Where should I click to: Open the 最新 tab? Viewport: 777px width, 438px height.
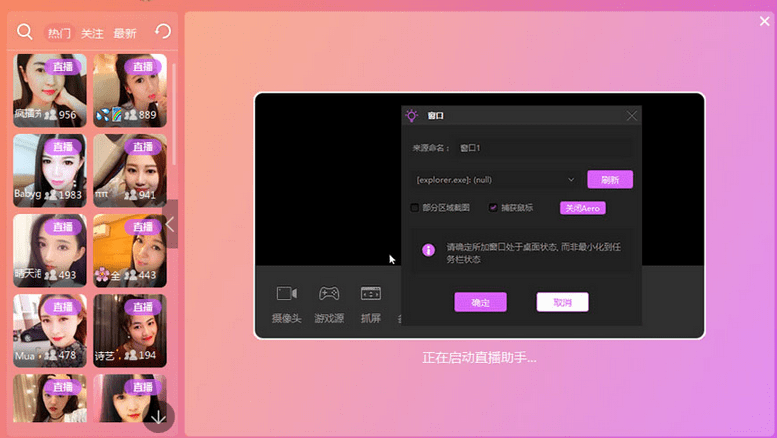[125, 33]
